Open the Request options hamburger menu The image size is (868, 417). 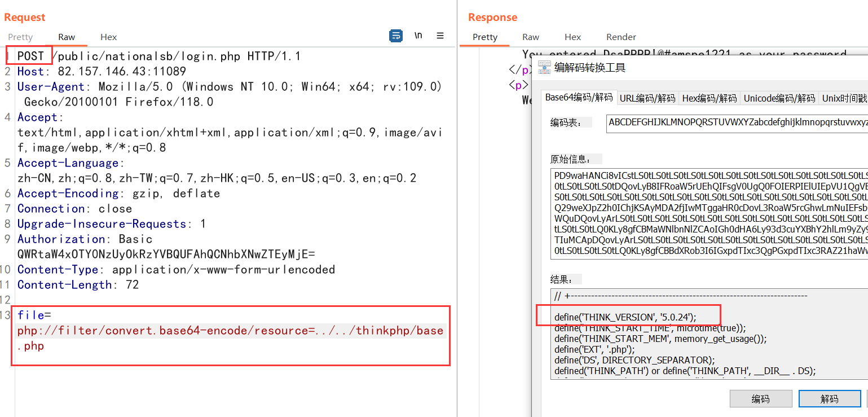point(440,36)
